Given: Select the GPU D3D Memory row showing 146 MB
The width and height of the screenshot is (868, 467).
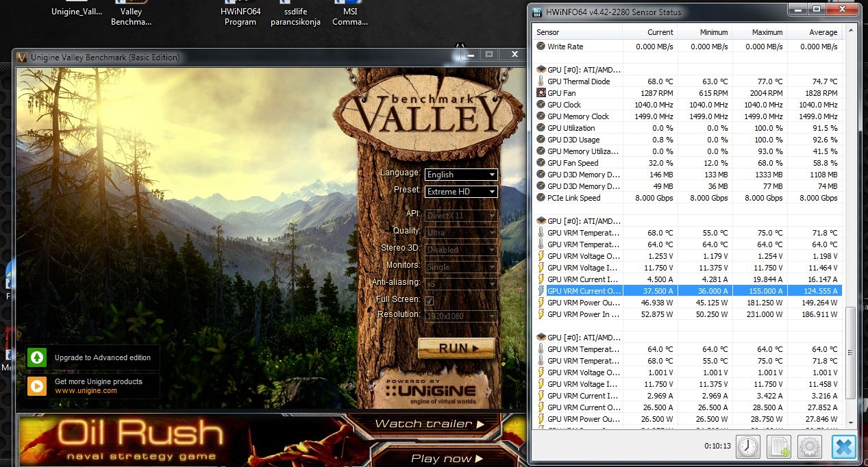Looking at the screenshot, I should pyautogui.click(x=687, y=175).
